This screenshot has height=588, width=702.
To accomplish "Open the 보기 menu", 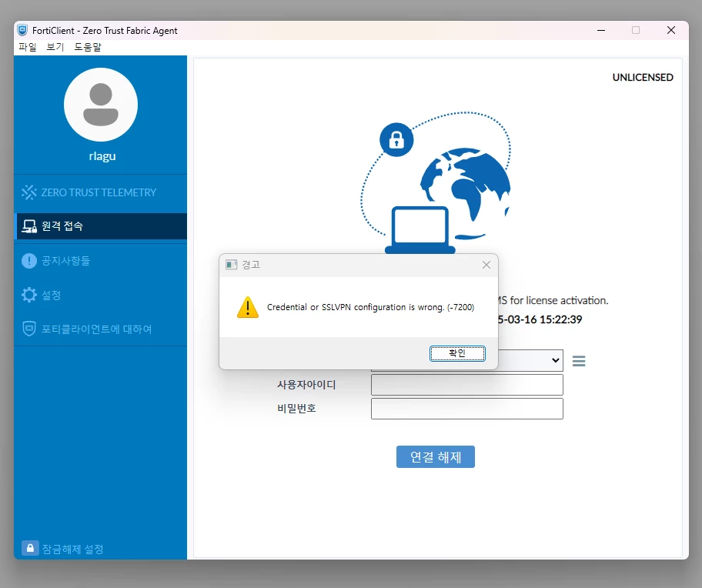I will tap(55, 47).
